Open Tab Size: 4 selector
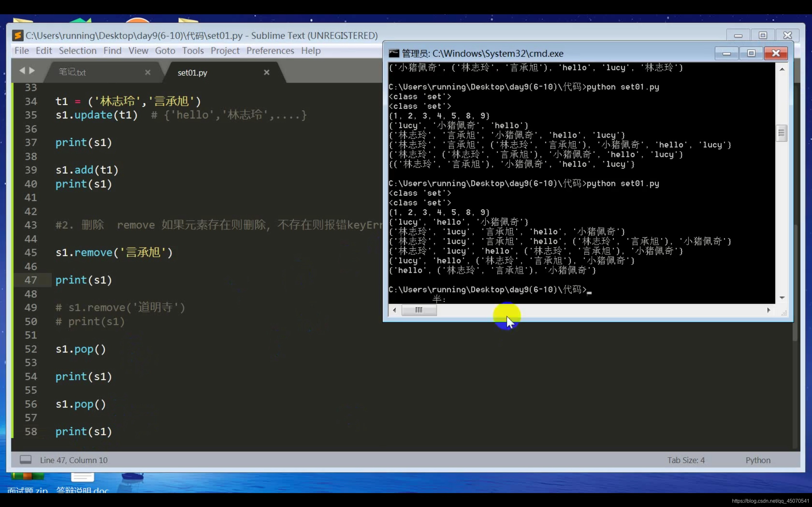Screen dimensions: 812x507 [685, 460]
